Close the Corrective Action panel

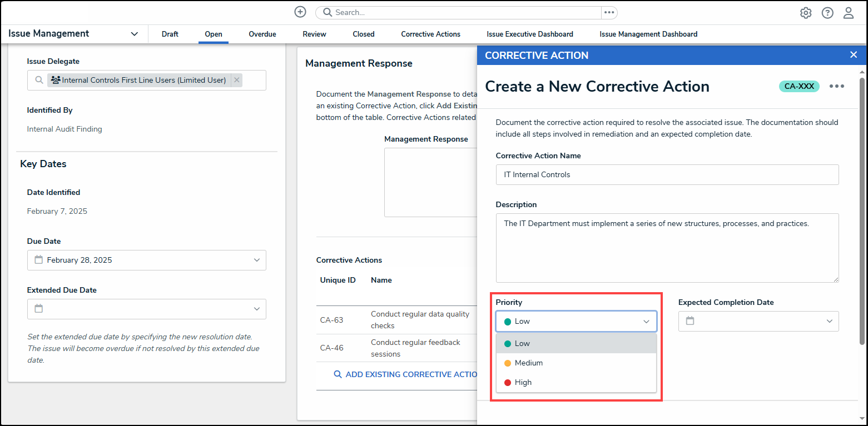click(x=854, y=54)
